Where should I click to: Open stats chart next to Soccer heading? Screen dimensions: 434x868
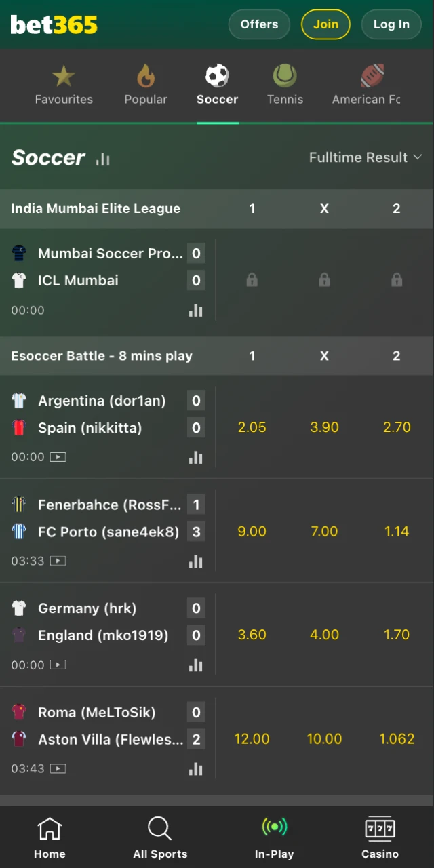(x=102, y=159)
